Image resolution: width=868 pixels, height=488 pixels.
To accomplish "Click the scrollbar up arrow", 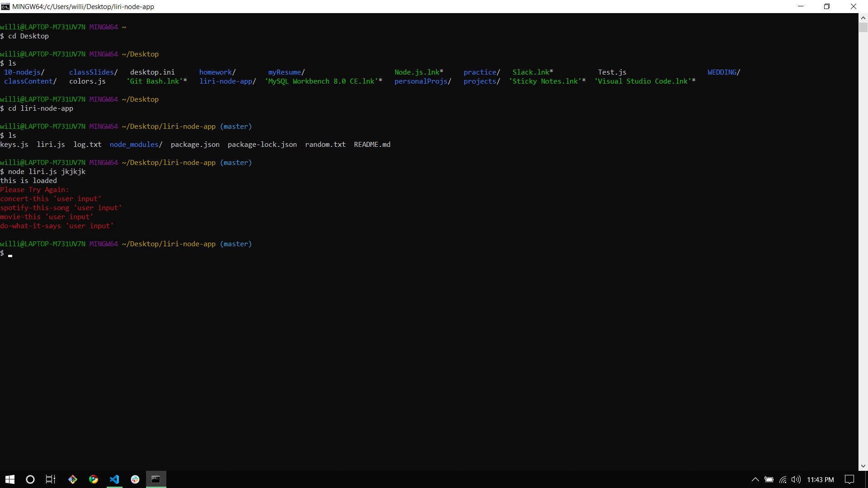I will tap(863, 18).
